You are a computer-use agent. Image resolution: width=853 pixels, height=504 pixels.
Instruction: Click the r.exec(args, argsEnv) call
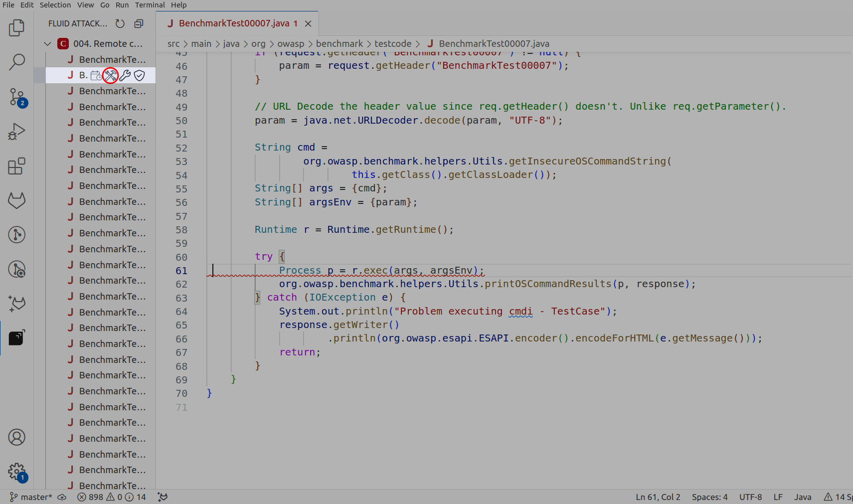click(x=415, y=271)
